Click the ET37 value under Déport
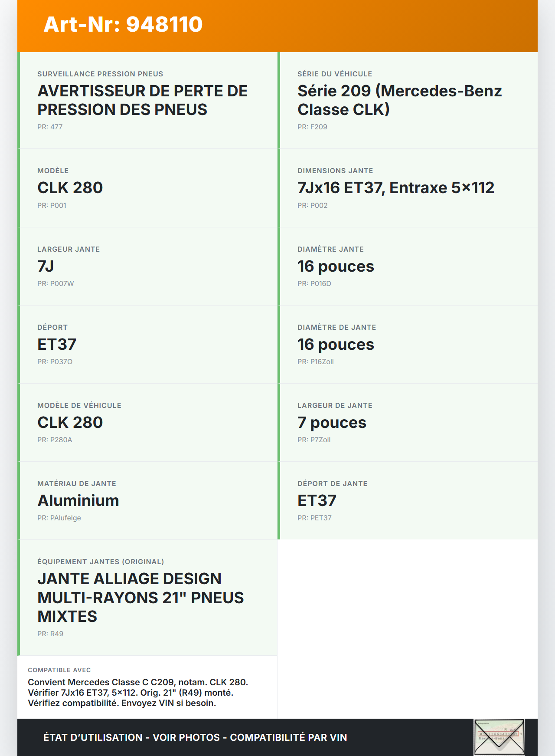 (57, 344)
